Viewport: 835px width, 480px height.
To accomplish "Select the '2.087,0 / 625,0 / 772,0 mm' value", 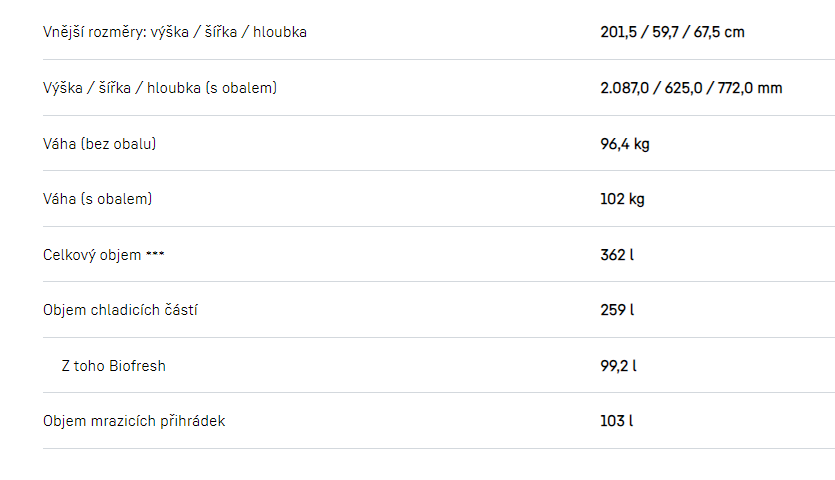I will point(691,88).
